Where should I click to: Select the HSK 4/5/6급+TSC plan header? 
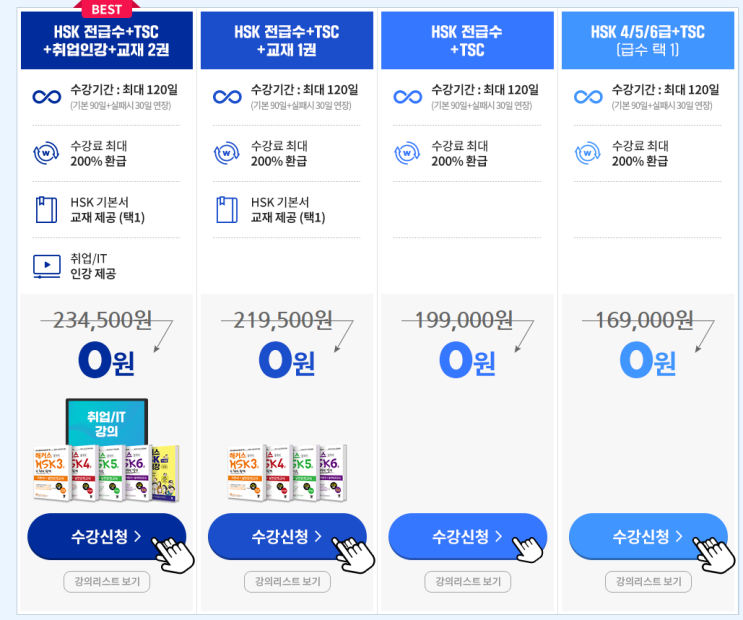648,40
